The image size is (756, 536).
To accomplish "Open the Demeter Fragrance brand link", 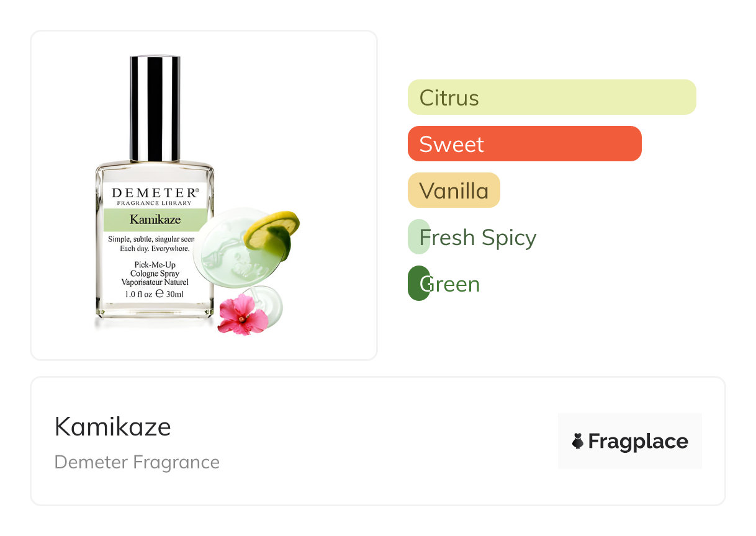I will tap(137, 462).
